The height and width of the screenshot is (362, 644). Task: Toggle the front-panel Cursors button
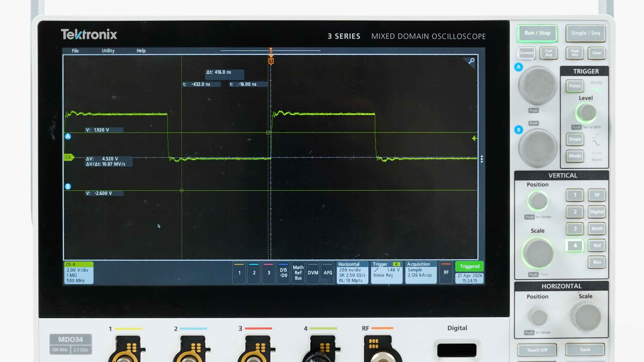(526, 53)
